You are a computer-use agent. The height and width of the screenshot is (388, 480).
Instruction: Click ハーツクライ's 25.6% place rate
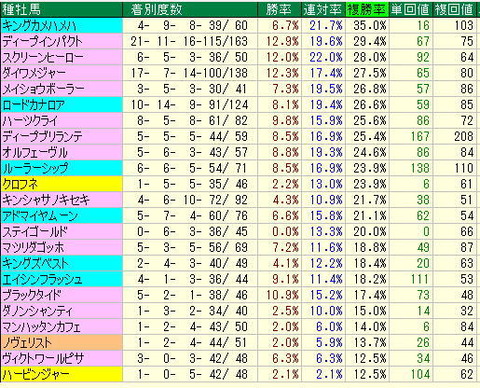pyautogui.click(x=370, y=121)
